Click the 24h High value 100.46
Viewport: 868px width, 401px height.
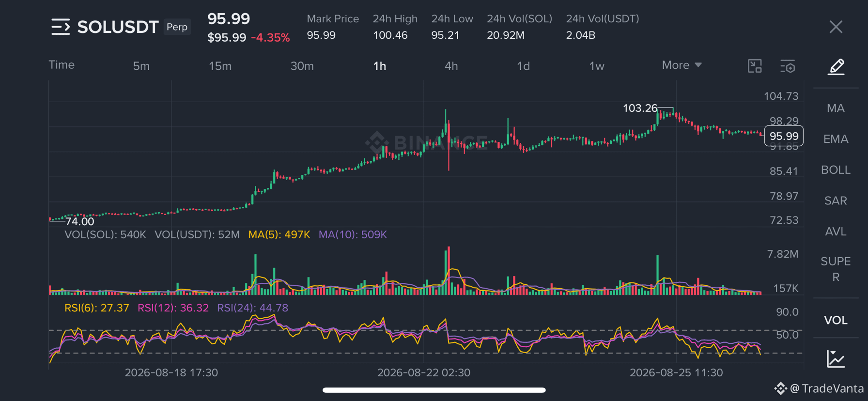[390, 35]
